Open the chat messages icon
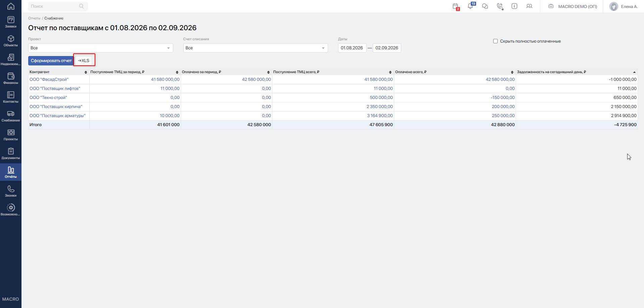The height and width of the screenshot is (308, 644). [x=485, y=6]
